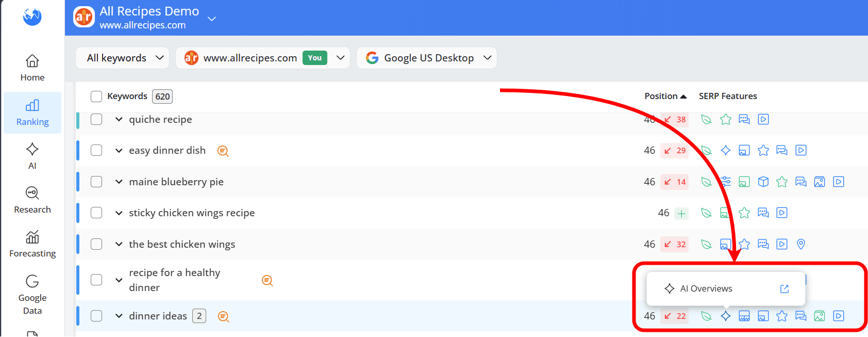Click the reviews star icon in quiche recipe row
This screenshot has width=868, height=337.
[x=726, y=119]
